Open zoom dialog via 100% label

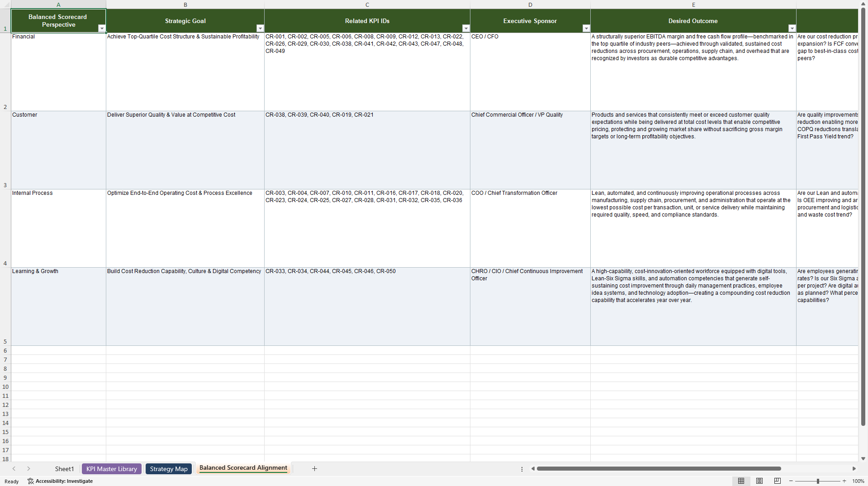click(858, 481)
